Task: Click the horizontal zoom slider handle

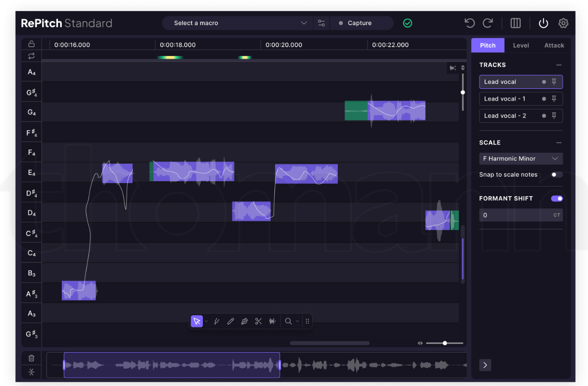Action: pos(445,343)
